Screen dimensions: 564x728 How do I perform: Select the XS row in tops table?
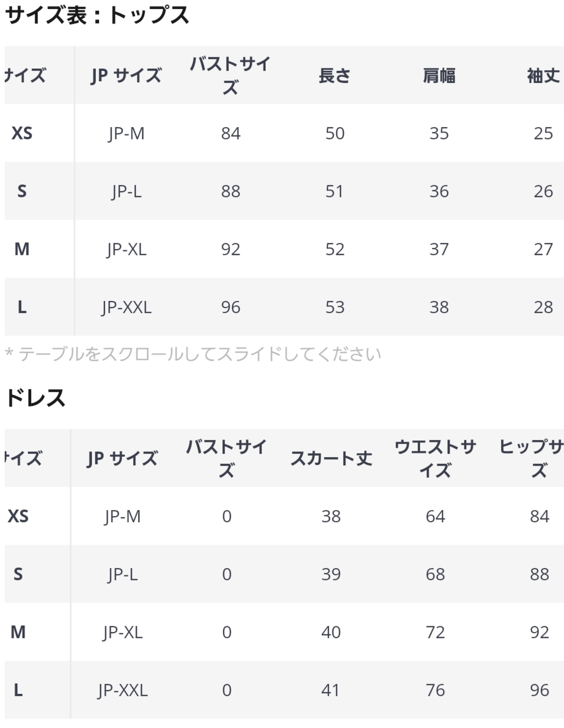tap(284, 133)
